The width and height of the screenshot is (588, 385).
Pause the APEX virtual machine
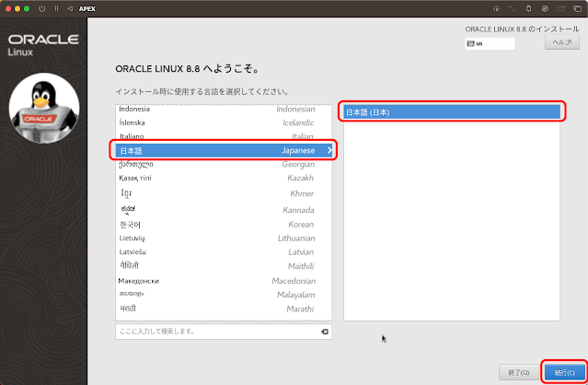[x=57, y=8]
